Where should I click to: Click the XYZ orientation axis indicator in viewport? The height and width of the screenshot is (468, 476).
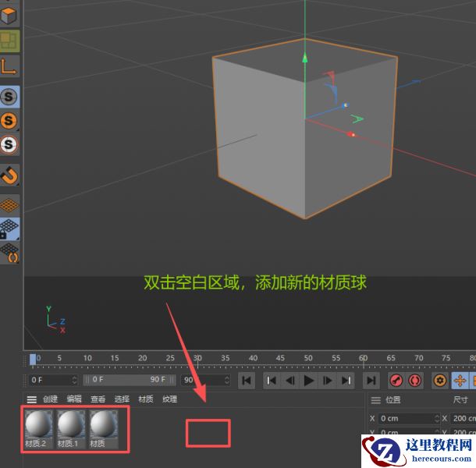tap(56, 321)
